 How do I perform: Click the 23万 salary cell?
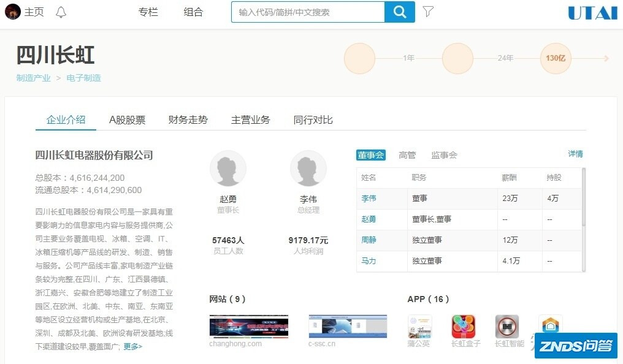(510, 198)
